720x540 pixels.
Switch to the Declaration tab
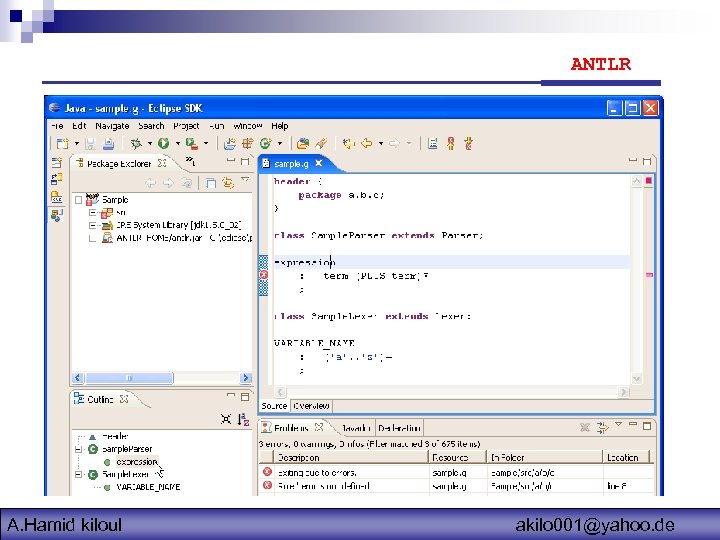pyautogui.click(x=399, y=428)
